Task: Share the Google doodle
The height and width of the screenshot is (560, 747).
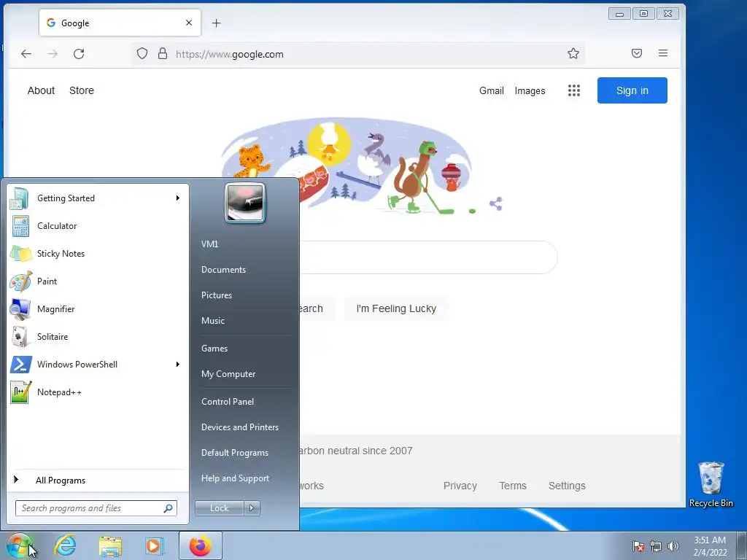Action: click(496, 204)
